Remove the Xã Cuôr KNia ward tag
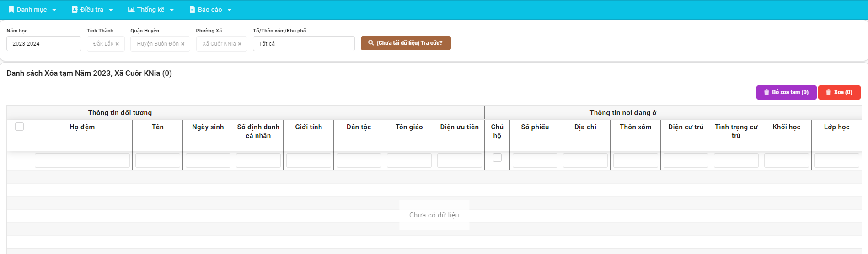This screenshot has width=868, height=254. click(240, 44)
